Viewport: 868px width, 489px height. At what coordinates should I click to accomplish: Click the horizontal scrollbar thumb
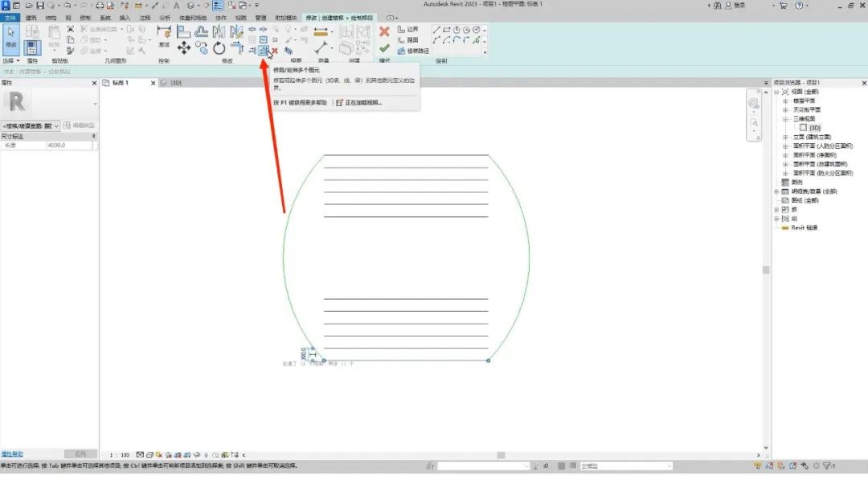point(501,455)
